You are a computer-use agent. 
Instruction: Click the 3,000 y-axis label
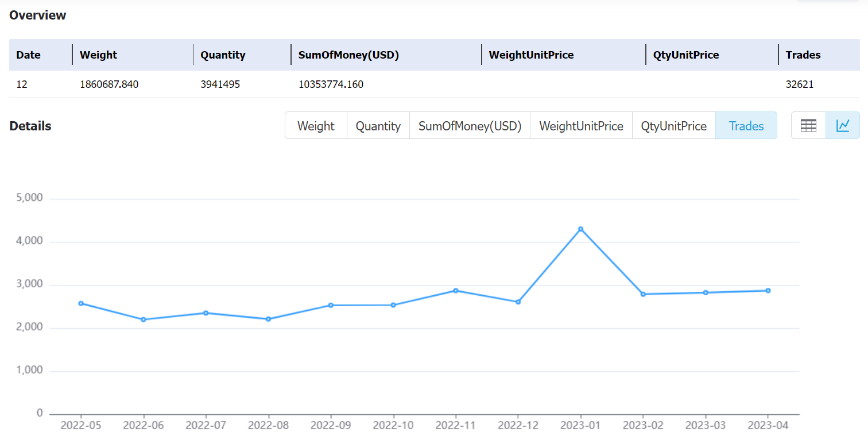(x=30, y=284)
